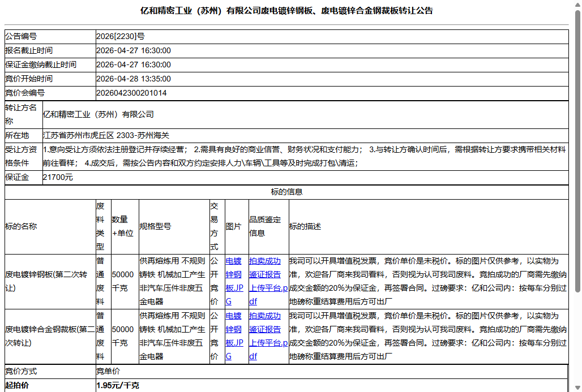Click the vertical scrollbar thumb
Screen dimensions: 582x392
tap(577, 150)
